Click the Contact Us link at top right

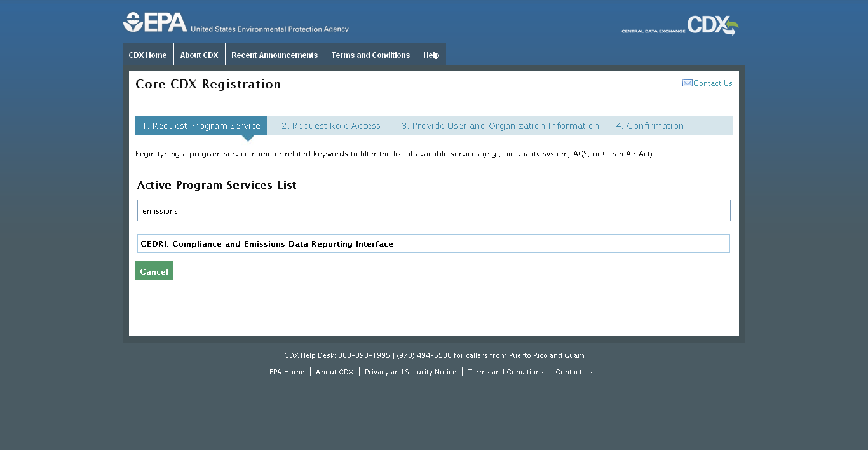coord(712,83)
